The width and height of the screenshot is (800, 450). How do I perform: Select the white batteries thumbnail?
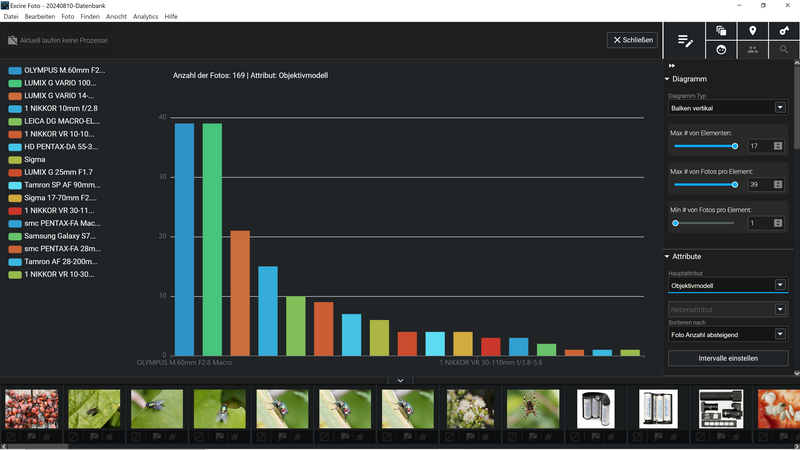[658, 408]
